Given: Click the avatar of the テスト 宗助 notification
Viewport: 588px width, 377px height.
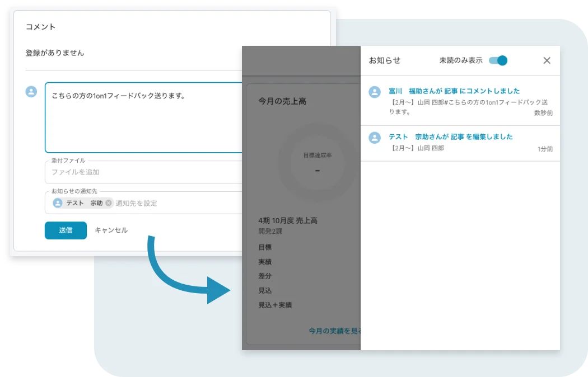Looking at the screenshot, I should [x=375, y=138].
